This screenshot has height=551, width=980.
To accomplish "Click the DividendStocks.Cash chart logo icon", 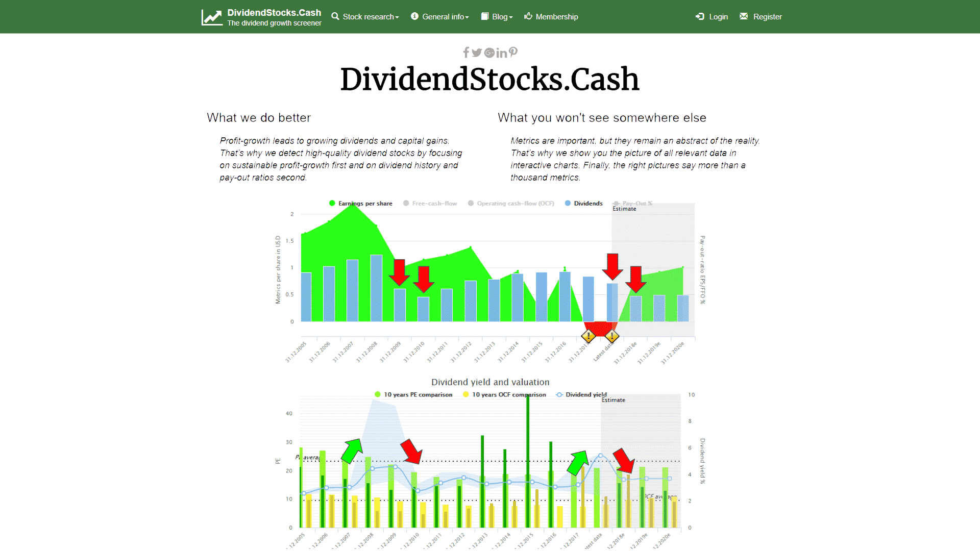I will pyautogui.click(x=212, y=17).
